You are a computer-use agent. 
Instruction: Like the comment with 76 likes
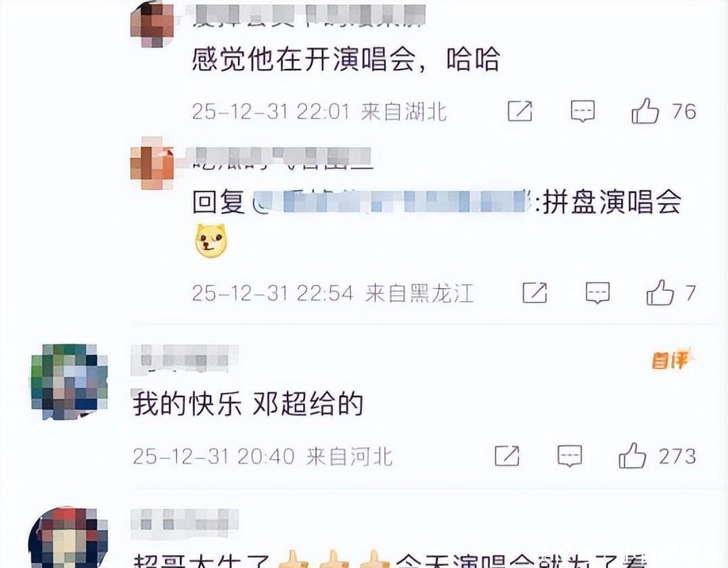(x=645, y=111)
